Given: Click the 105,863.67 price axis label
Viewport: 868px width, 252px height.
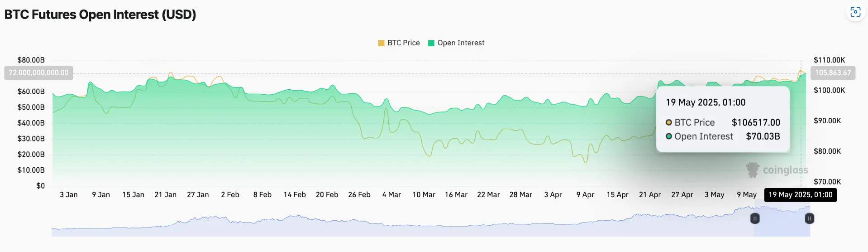Looking at the screenshot, I should (833, 73).
